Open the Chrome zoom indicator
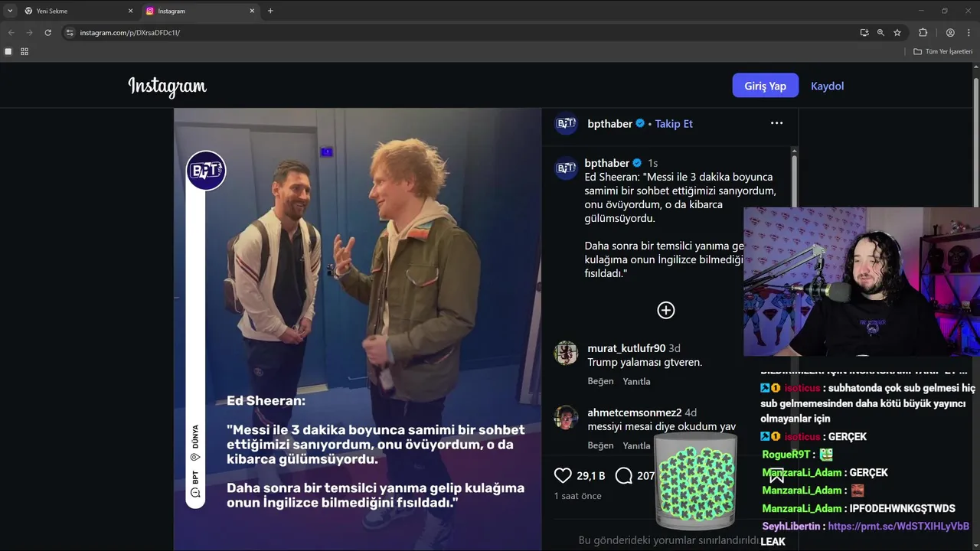 (880, 33)
